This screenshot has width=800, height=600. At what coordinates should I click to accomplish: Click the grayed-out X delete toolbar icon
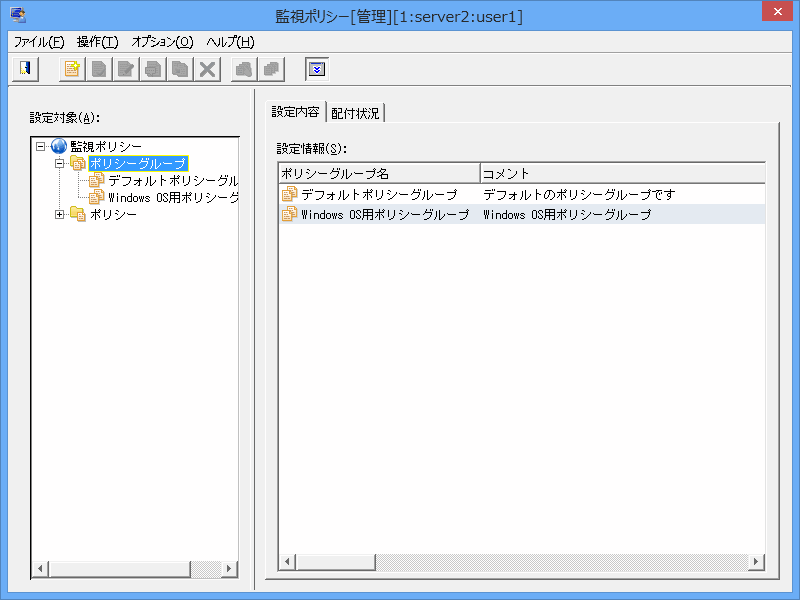(x=207, y=69)
